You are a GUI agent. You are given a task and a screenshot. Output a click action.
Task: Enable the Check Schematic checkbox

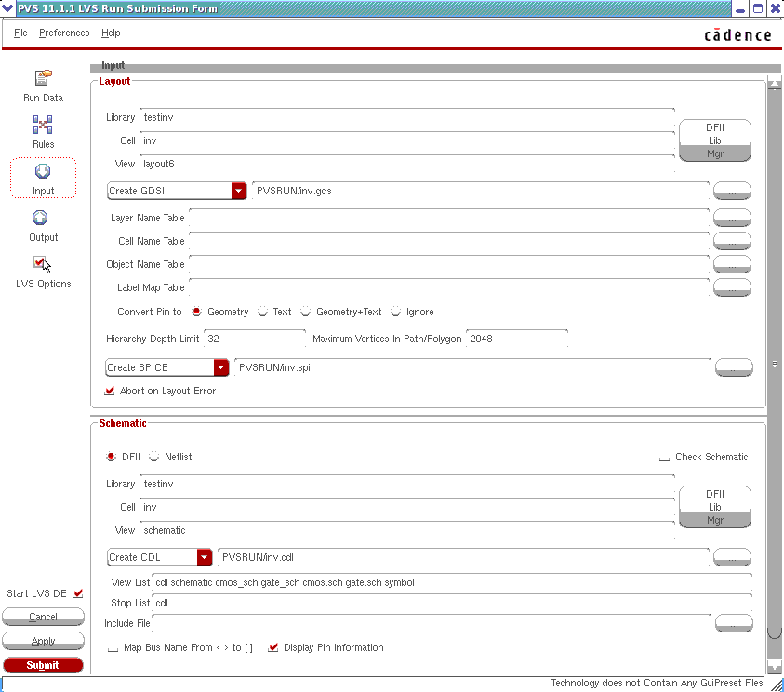664,458
